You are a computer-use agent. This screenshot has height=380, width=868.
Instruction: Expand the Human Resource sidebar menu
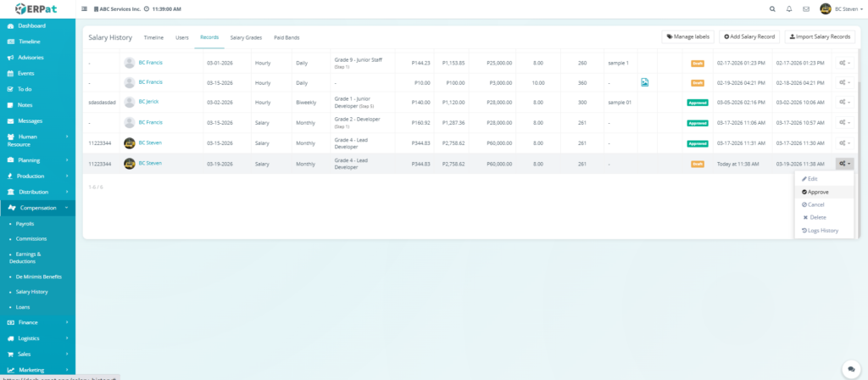pyautogui.click(x=37, y=140)
